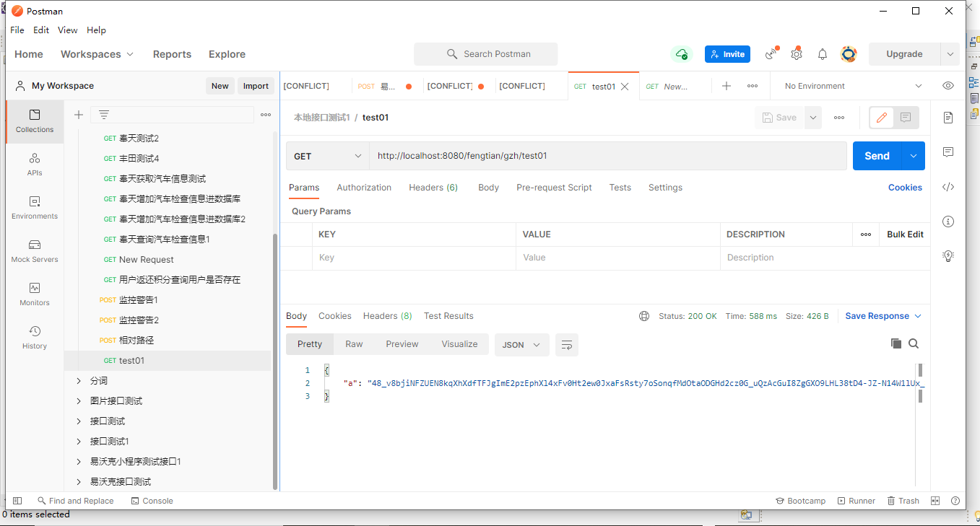980x526 pixels.
Task: Switch to the Authorization tab
Action: [364, 188]
